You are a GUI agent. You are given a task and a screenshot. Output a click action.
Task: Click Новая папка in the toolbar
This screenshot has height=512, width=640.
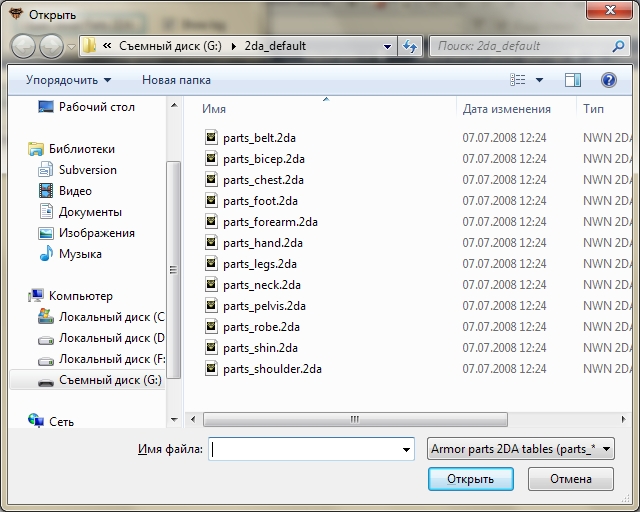point(177,80)
